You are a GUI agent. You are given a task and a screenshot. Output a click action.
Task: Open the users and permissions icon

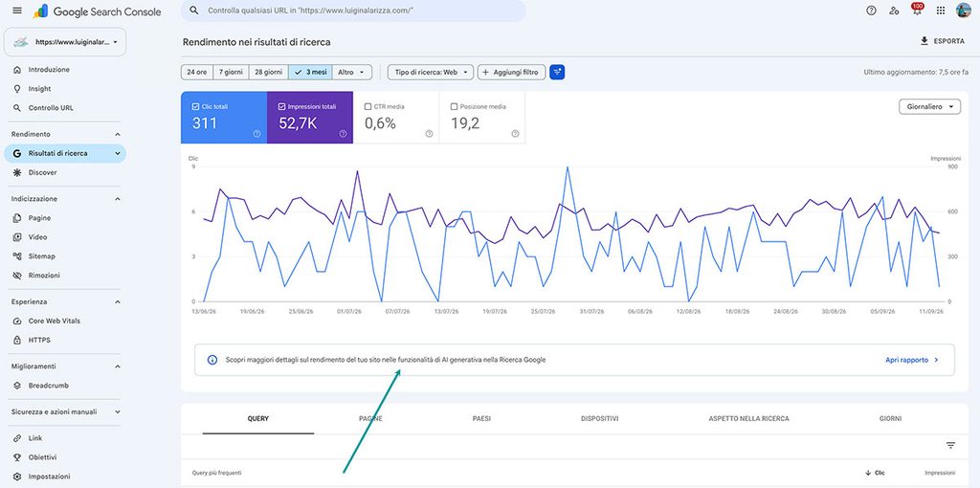[x=895, y=11]
